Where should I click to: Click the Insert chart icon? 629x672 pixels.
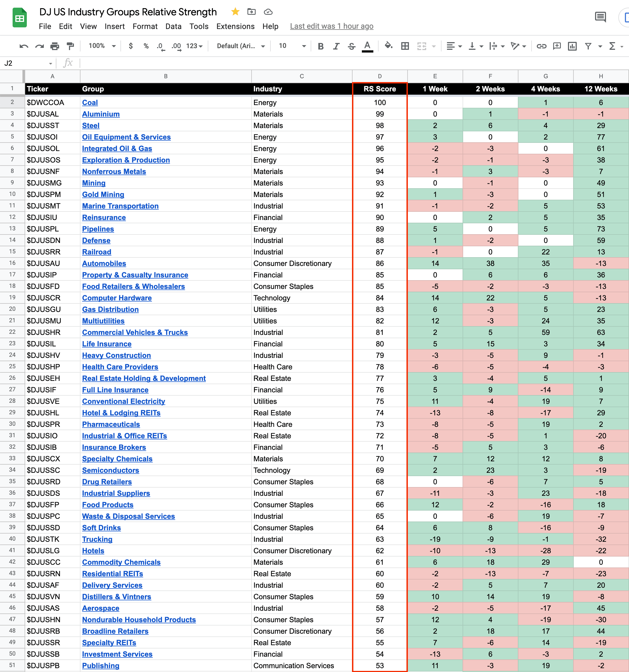point(572,46)
